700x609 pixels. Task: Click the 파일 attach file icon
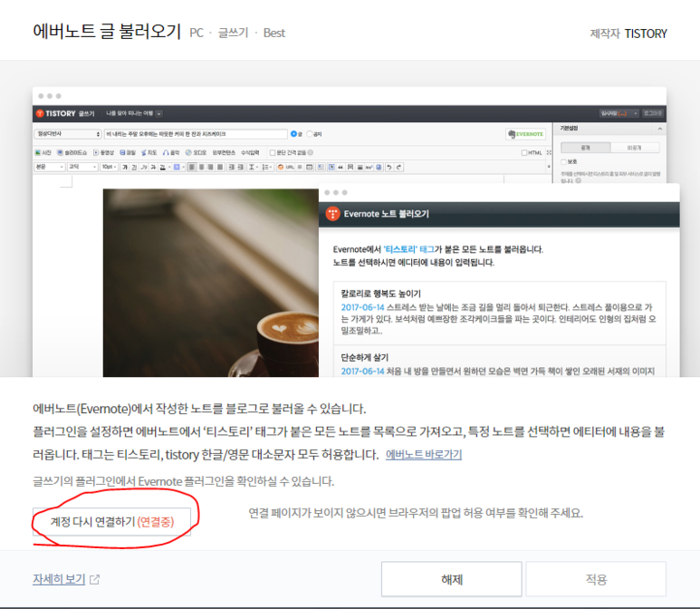pyautogui.click(x=128, y=153)
